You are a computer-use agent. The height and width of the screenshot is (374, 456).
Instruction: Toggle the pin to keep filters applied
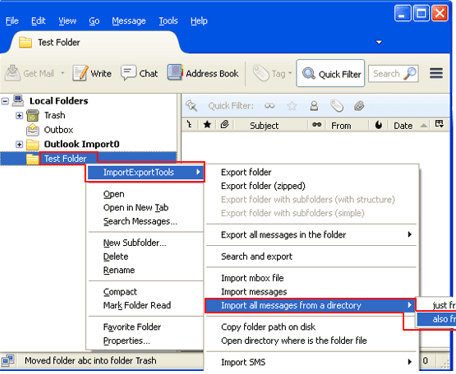click(192, 106)
